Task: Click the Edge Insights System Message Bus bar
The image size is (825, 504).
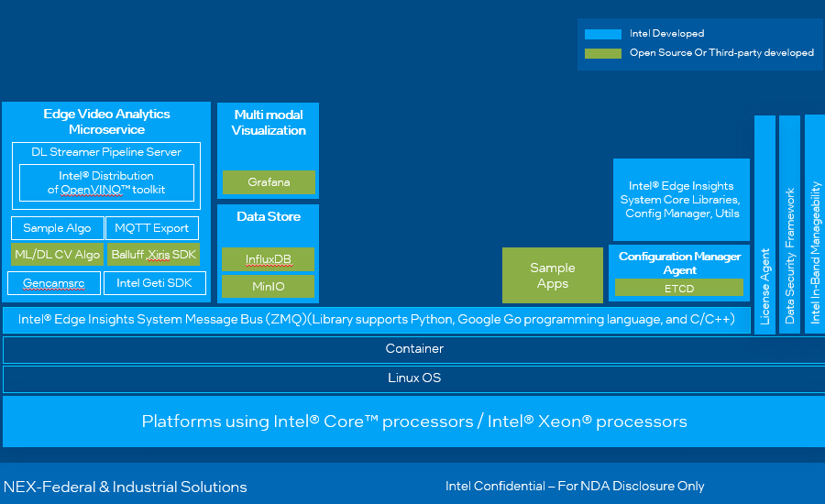Action: [376, 320]
